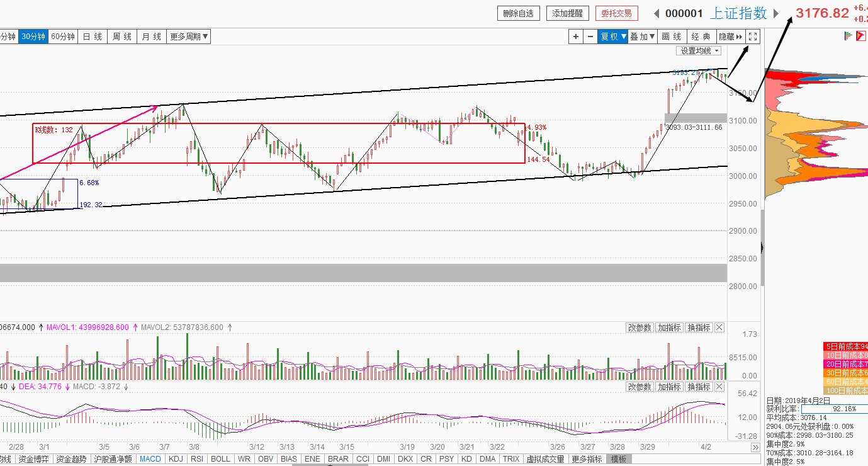
Task: Click the 获利比率 92.16% bar
Action: tap(834, 409)
